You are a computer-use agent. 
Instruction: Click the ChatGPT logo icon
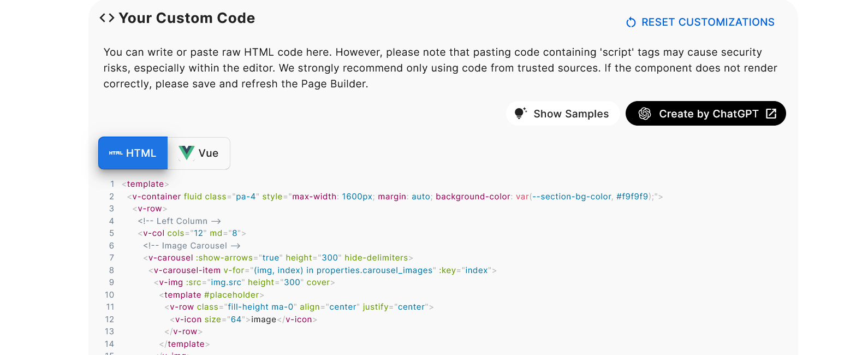tap(645, 114)
